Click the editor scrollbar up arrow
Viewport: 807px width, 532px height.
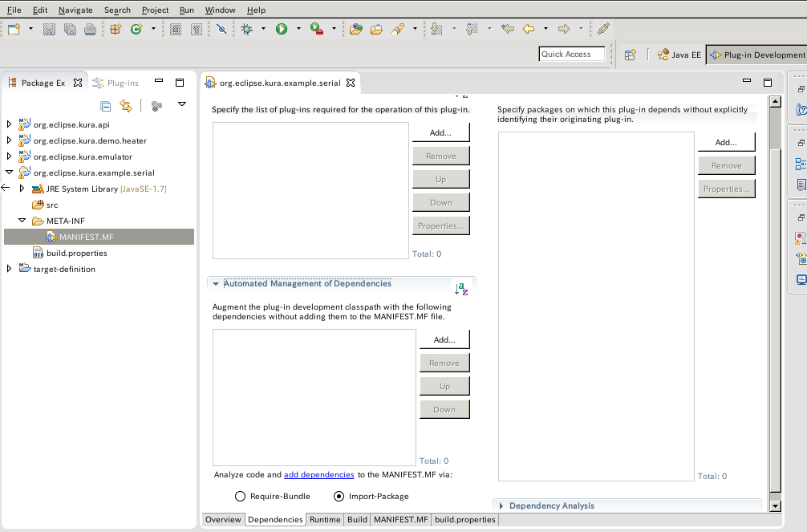pyautogui.click(x=775, y=102)
